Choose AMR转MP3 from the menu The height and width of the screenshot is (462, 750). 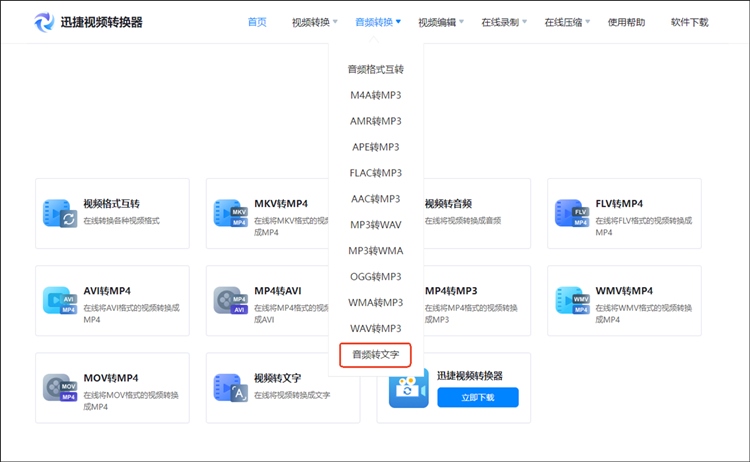375,121
